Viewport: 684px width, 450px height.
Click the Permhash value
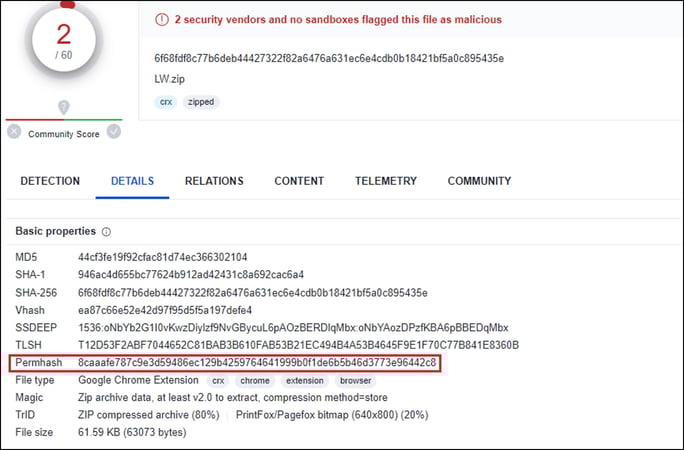258,362
